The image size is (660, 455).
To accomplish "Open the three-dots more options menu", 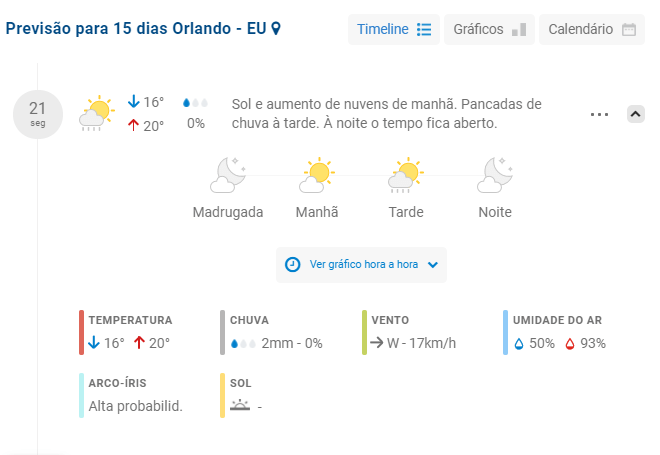I will pos(599,114).
